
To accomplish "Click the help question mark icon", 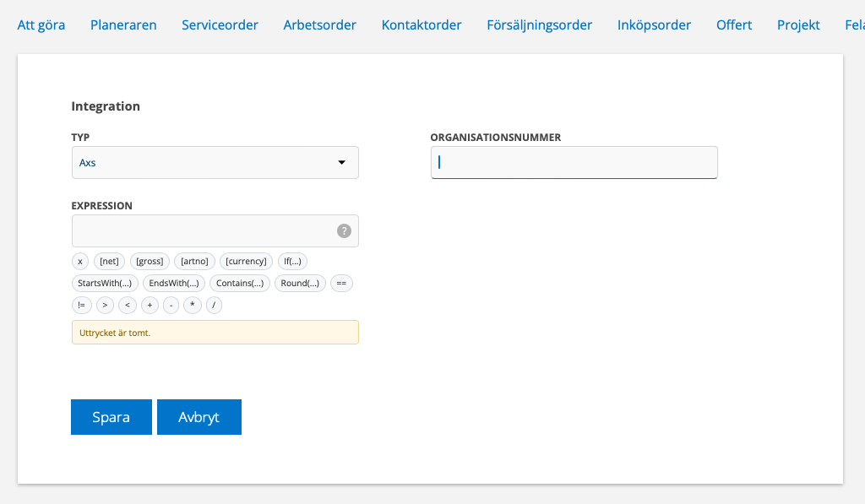I will [x=344, y=230].
